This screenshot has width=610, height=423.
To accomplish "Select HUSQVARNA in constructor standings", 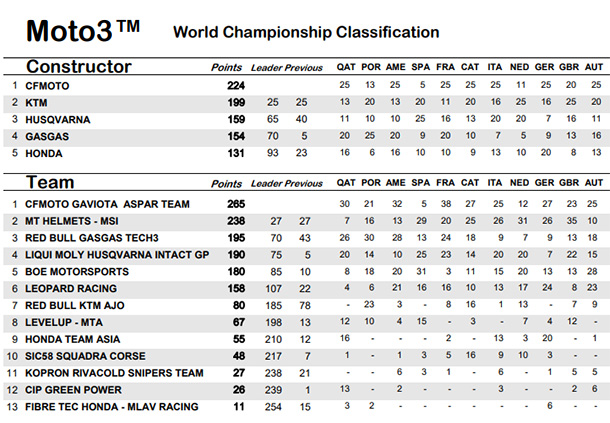I will tap(58, 119).
